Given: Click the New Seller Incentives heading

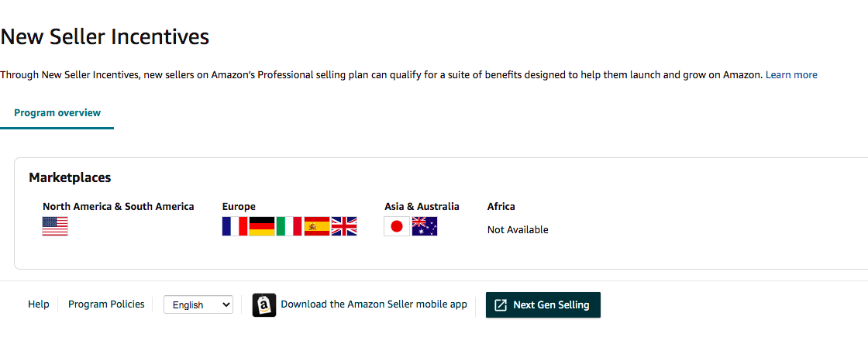Looking at the screenshot, I should [x=105, y=37].
